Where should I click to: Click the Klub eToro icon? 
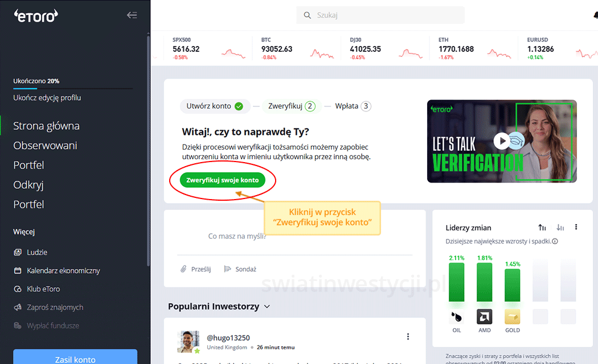[18, 289]
